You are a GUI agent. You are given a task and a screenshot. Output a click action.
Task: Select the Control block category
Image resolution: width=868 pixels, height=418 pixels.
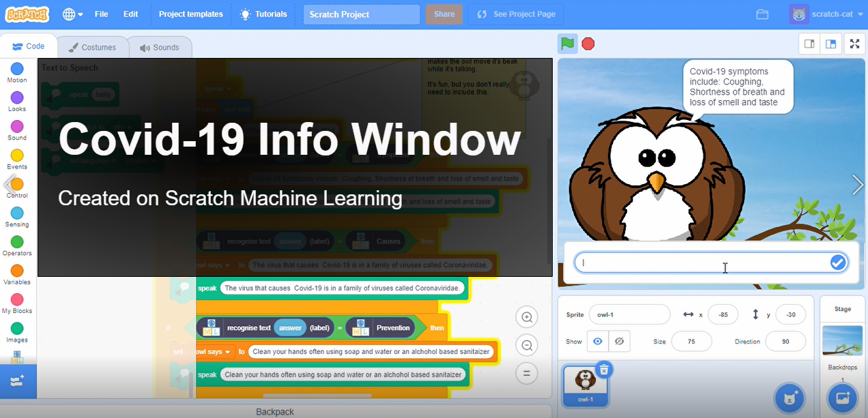click(x=17, y=188)
